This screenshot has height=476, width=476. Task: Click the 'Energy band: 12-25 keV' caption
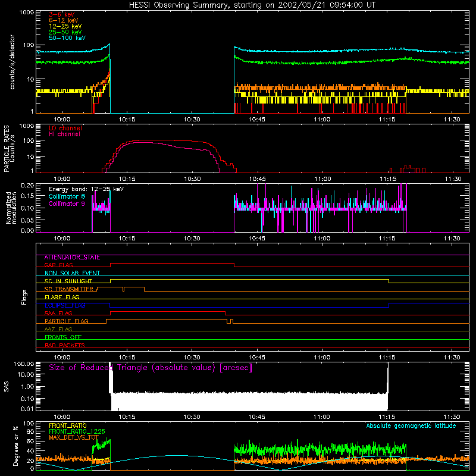point(86,189)
